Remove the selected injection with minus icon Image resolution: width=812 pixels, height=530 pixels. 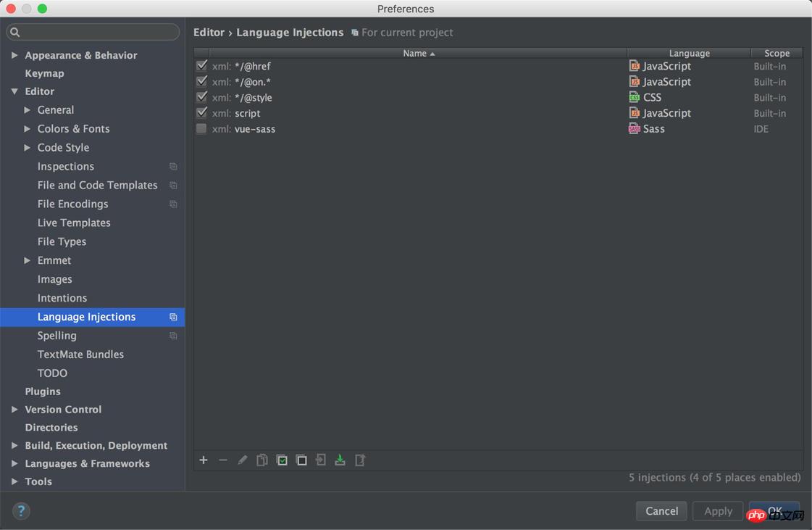pos(223,460)
